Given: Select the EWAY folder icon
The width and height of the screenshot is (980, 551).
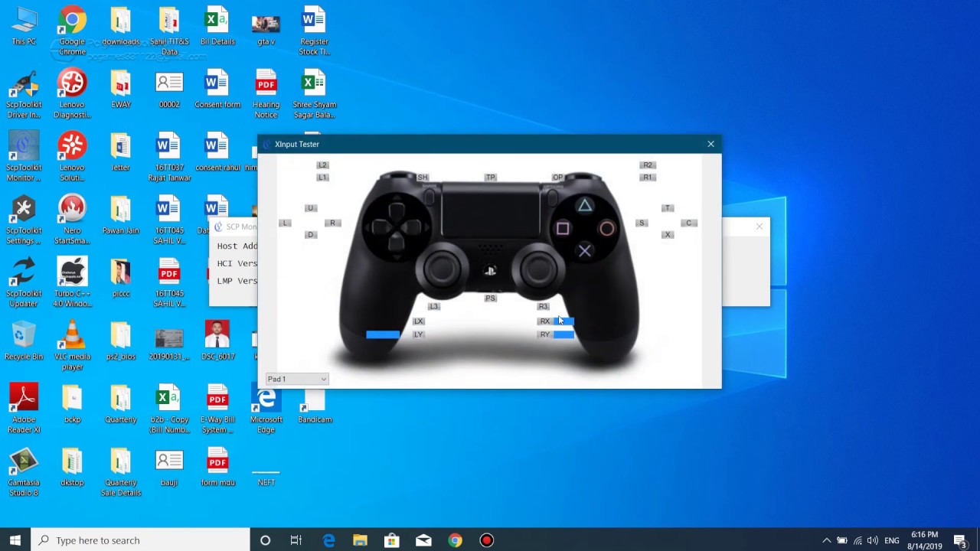Looking at the screenshot, I should coord(121,90).
